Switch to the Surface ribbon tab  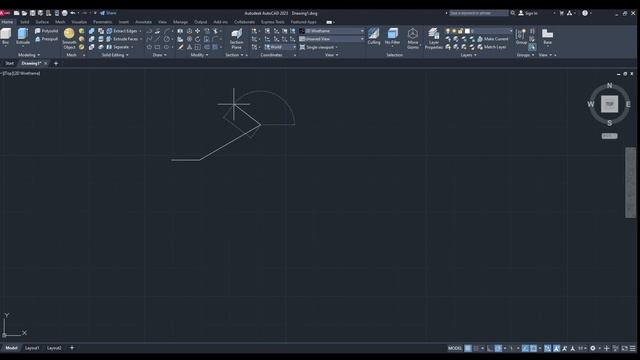click(42, 22)
